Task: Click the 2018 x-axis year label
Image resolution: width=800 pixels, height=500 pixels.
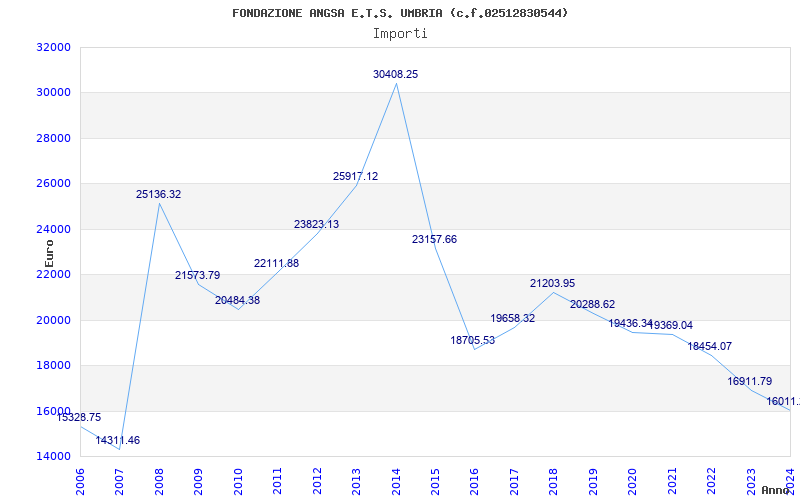Action: point(554,482)
